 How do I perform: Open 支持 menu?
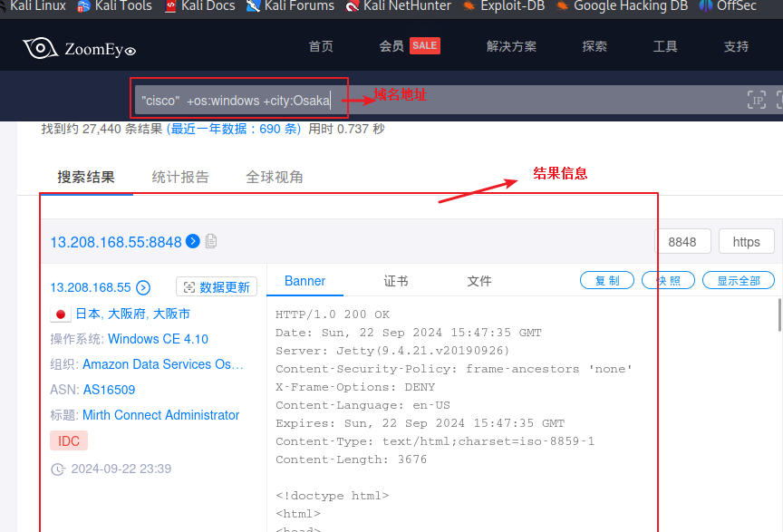pos(736,46)
